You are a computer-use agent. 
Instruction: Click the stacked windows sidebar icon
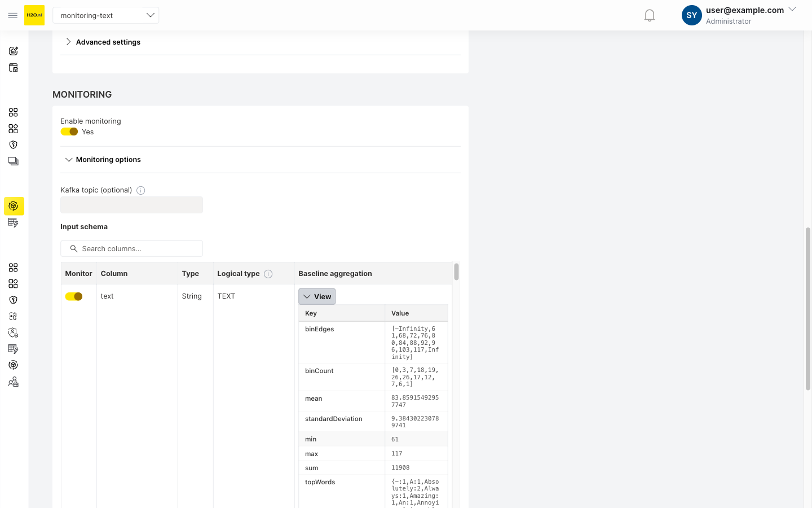(x=14, y=161)
